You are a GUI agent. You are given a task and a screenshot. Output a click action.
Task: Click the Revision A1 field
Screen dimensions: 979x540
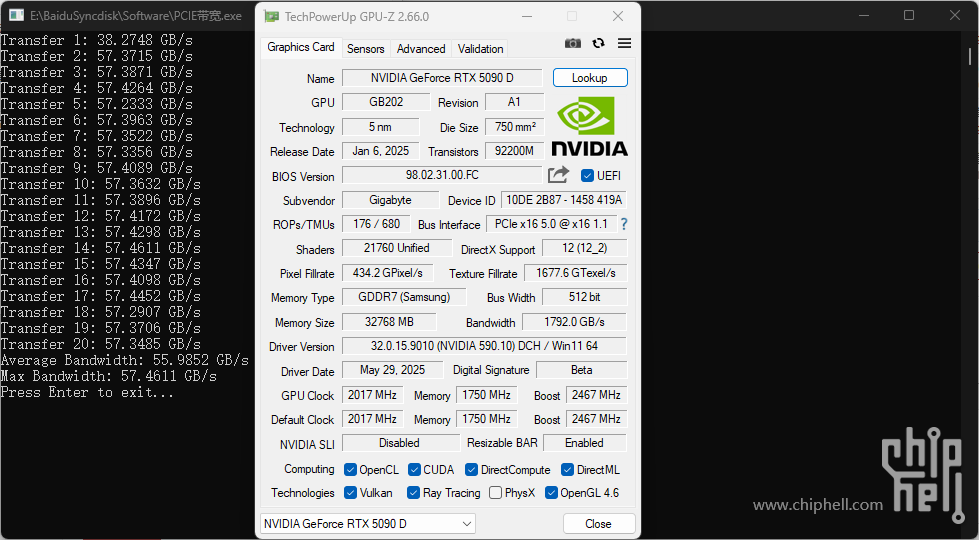click(x=514, y=102)
